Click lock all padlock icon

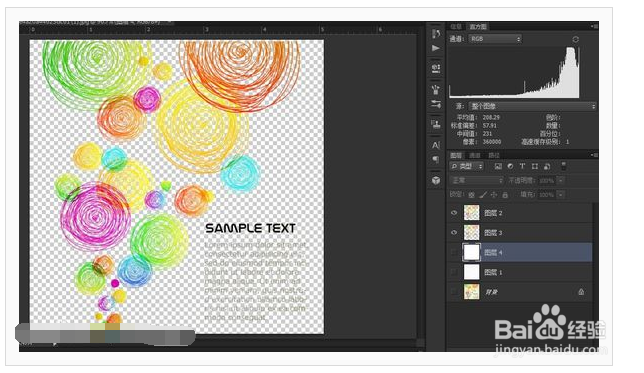(x=505, y=195)
